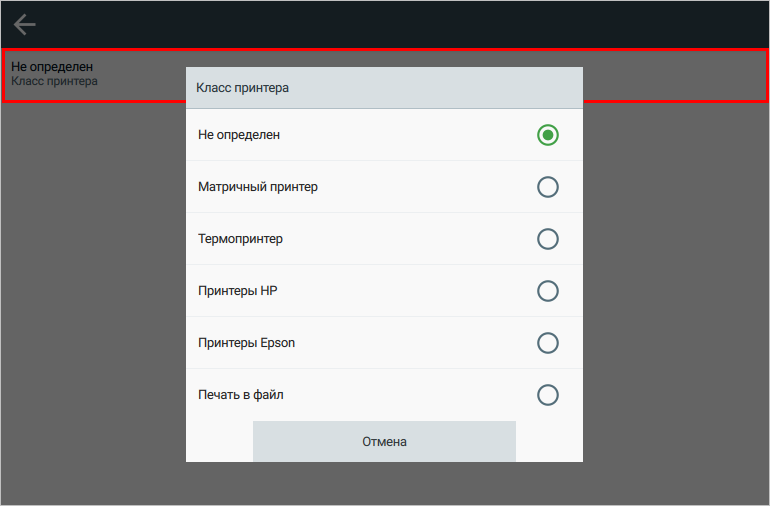Click the Не определен text in dialog list
Image resolution: width=770 pixels, height=506 pixels.
tap(239, 135)
